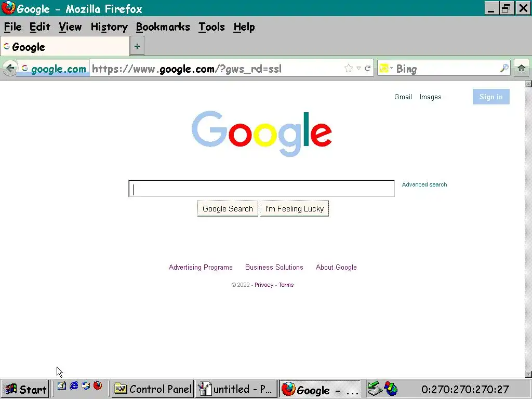Click the Sign in button
Screen dimensions: 532x399
click(491, 97)
